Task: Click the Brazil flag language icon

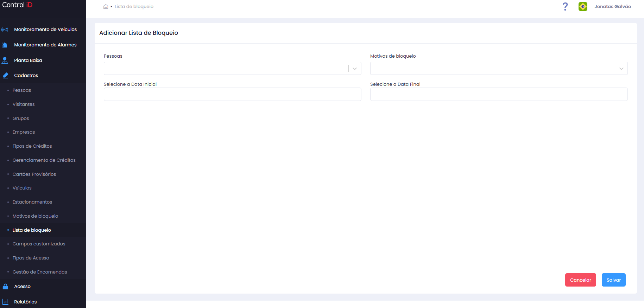Action: (x=583, y=6)
